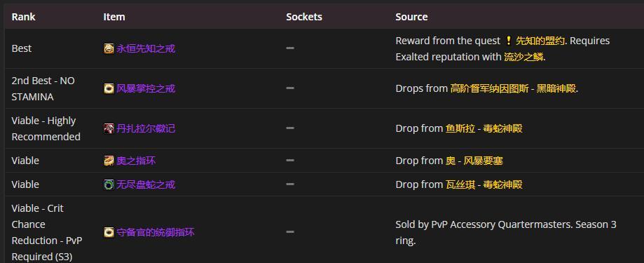Open the 奥之指环 item link
644x263 pixels.
[136, 161]
